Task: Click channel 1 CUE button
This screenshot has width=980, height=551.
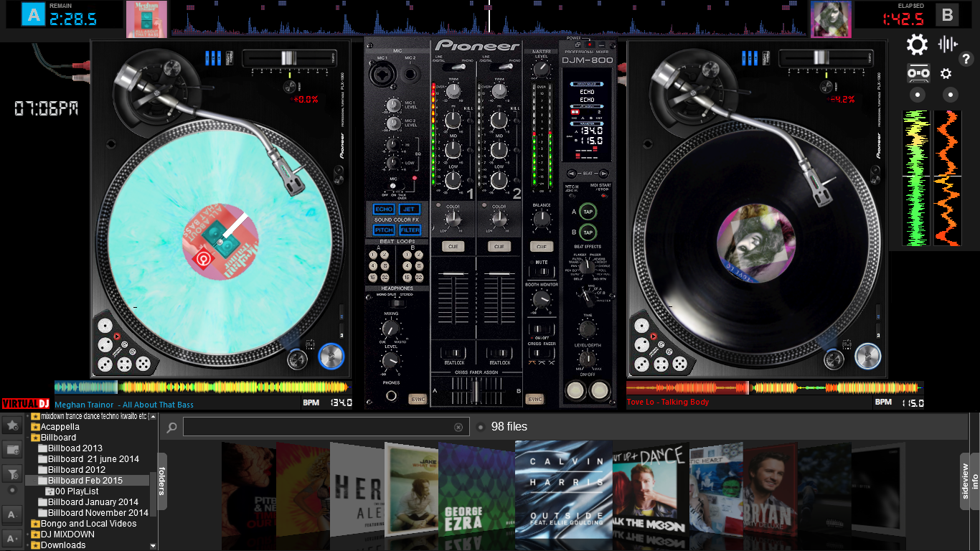Action: tap(453, 246)
